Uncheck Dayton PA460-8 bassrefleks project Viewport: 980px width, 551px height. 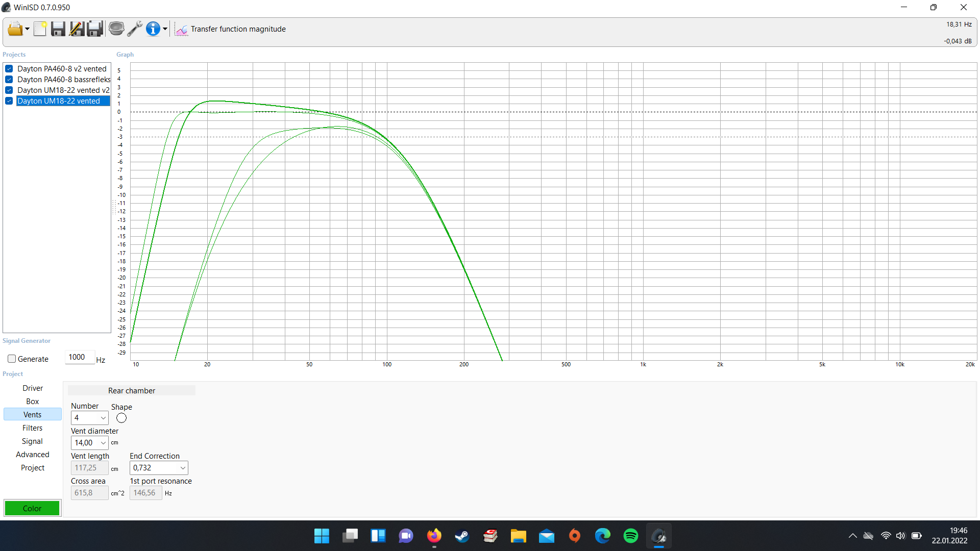[9, 80]
